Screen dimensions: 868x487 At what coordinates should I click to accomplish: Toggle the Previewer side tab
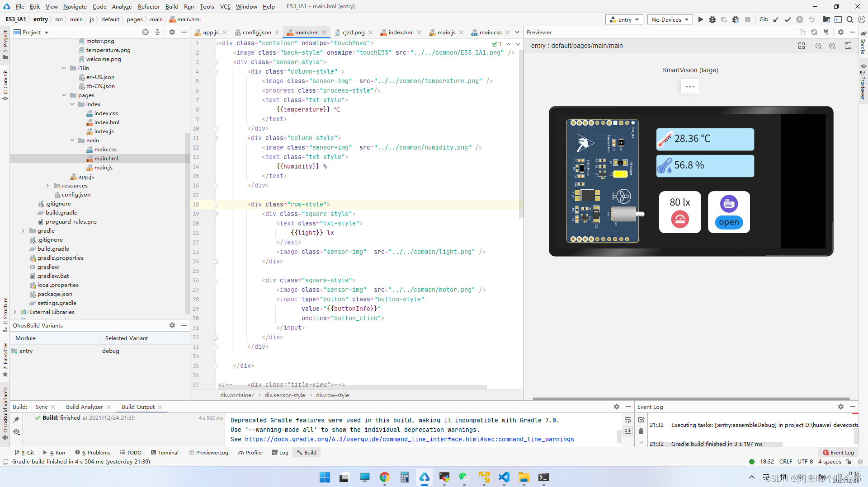(x=863, y=81)
